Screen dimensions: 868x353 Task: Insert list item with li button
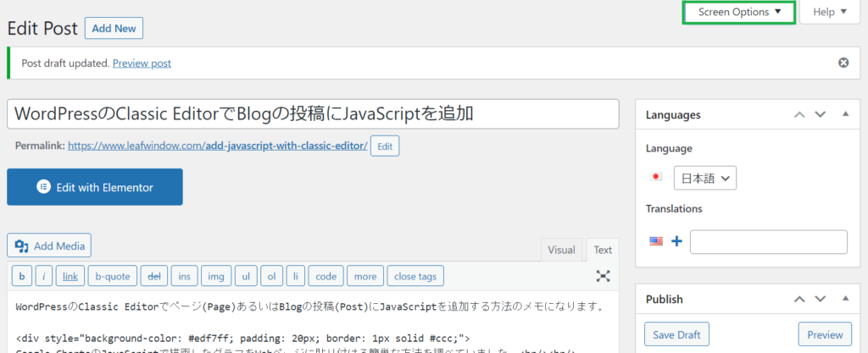tap(296, 276)
